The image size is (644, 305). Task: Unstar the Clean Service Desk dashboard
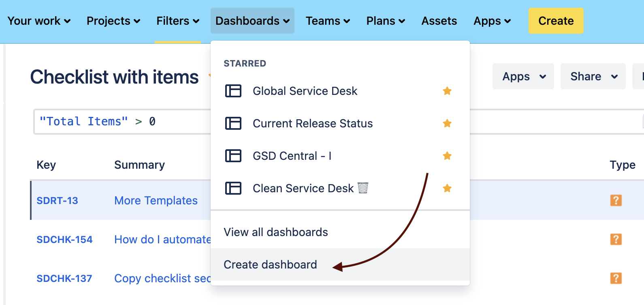(x=447, y=188)
